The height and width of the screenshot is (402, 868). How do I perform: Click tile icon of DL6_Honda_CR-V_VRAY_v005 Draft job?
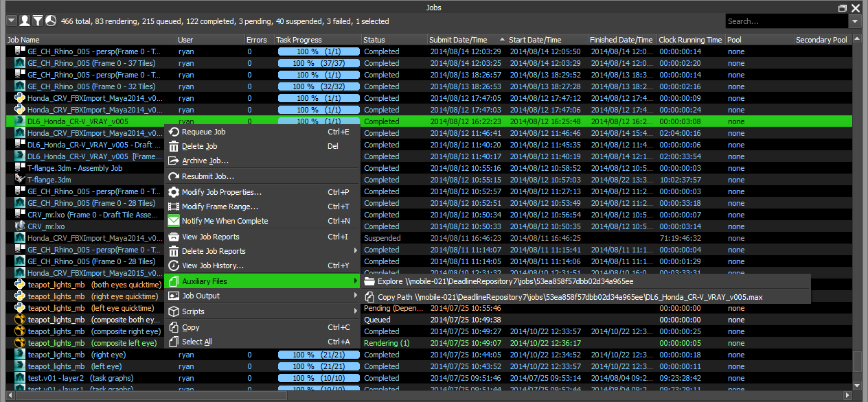20,145
